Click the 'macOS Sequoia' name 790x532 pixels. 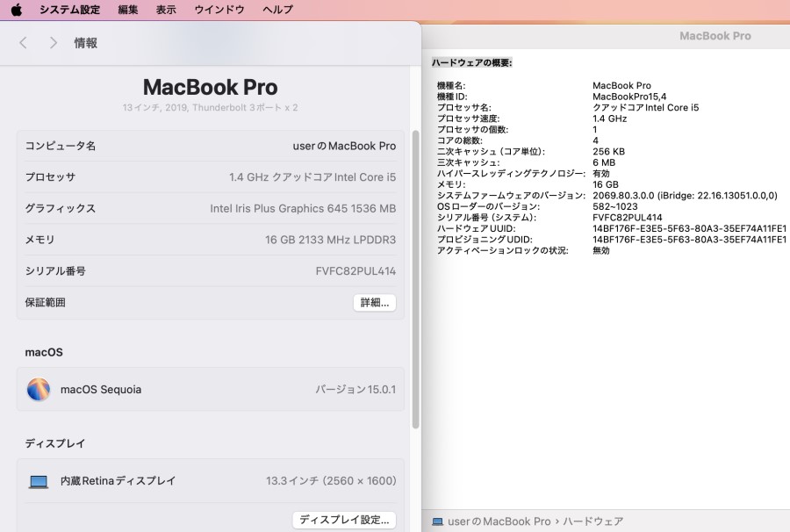101,390
